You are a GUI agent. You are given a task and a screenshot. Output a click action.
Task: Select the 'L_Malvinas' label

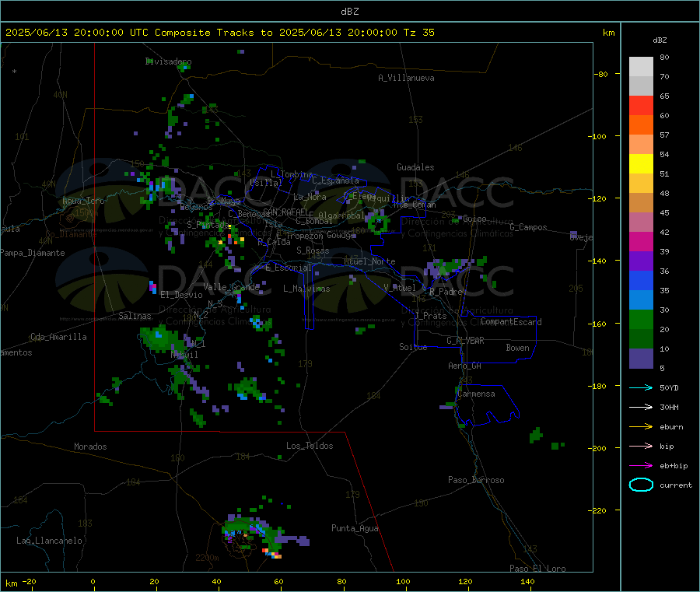point(306,289)
